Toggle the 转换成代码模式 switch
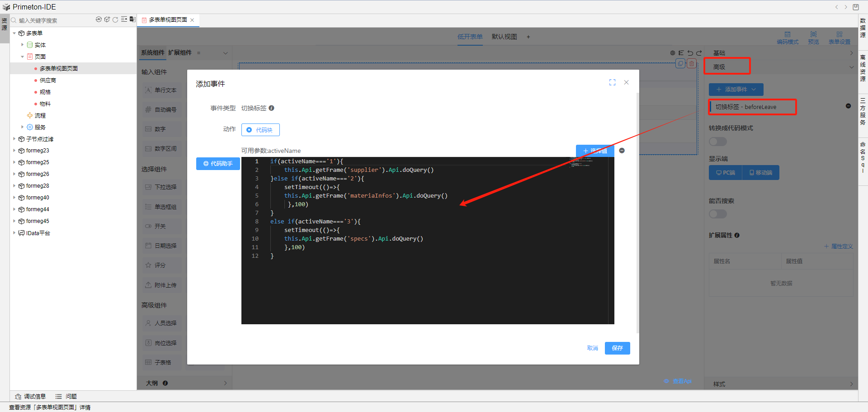The image size is (868, 412). pos(717,142)
